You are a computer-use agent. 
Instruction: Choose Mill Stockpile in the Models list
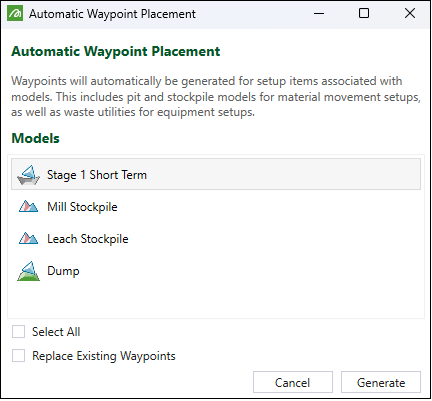click(216, 207)
